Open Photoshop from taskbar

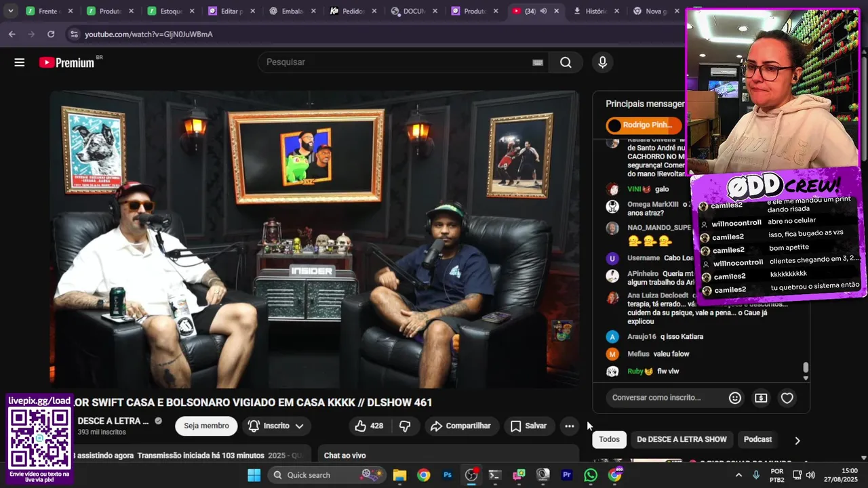[447, 474]
